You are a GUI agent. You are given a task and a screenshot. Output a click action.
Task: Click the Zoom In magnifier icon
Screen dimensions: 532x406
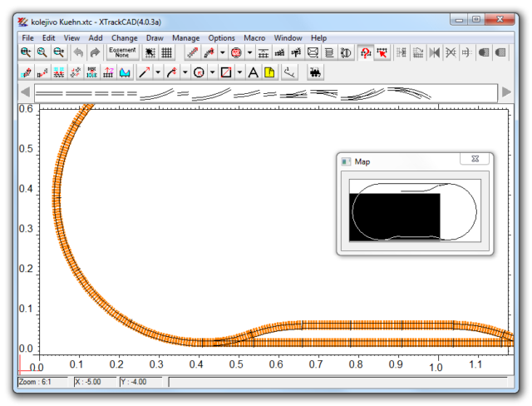click(26, 52)
